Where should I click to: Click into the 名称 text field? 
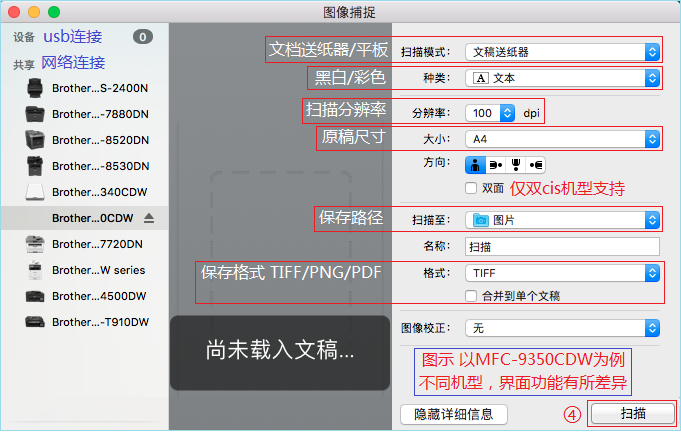(x=562, y=247)
